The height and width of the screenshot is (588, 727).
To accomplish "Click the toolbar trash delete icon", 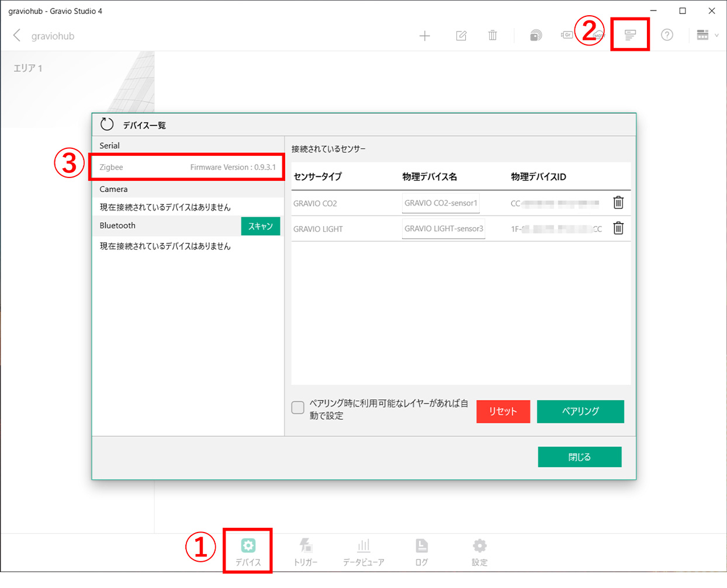I will (x=493, y=36).
